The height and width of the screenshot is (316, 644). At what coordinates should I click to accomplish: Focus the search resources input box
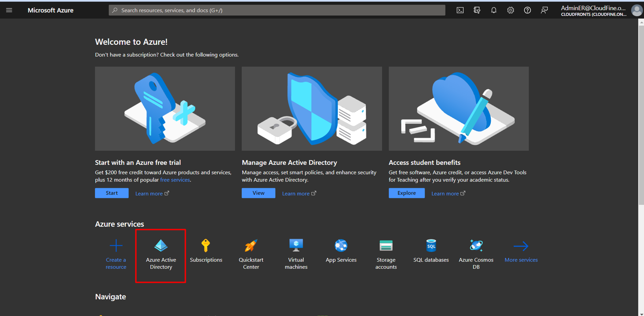click(277, 10)
